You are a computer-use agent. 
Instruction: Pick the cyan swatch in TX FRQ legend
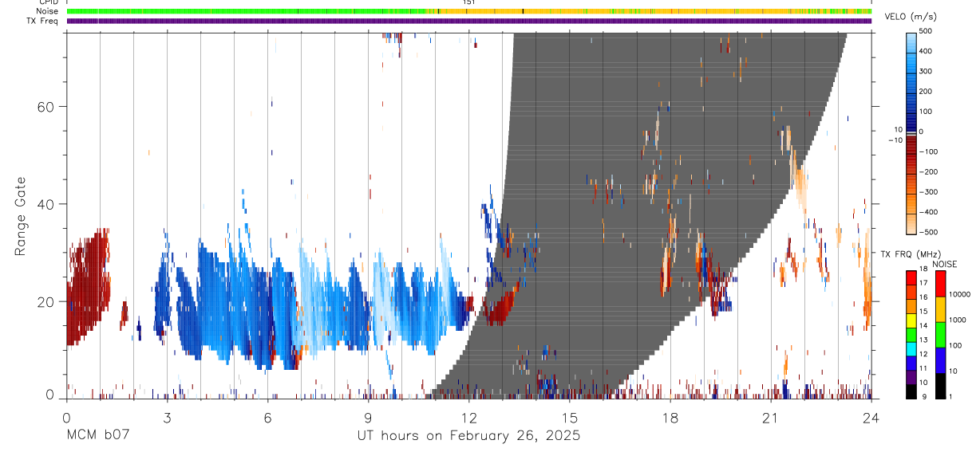(911, 348)
